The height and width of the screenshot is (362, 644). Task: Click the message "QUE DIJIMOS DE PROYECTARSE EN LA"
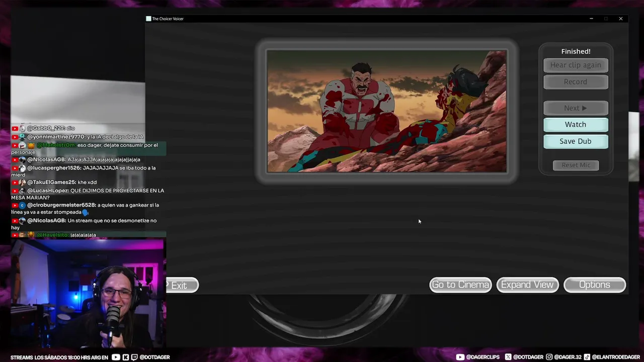click(x=117, y=191)
